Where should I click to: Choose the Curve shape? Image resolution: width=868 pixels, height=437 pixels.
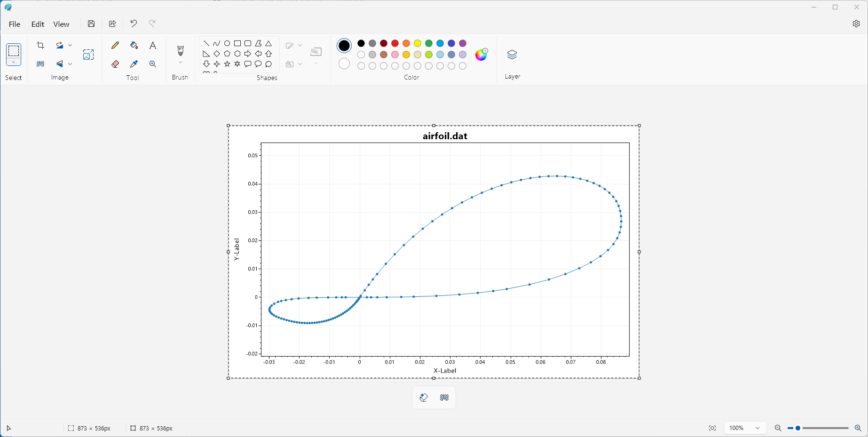pos(217,43)
